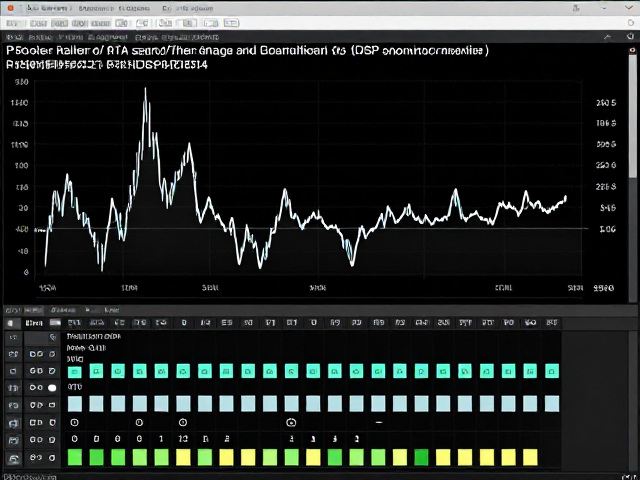640x480 pixels.
Task: Click the first circle marker below the light blue squares
Action: point(74,422)
